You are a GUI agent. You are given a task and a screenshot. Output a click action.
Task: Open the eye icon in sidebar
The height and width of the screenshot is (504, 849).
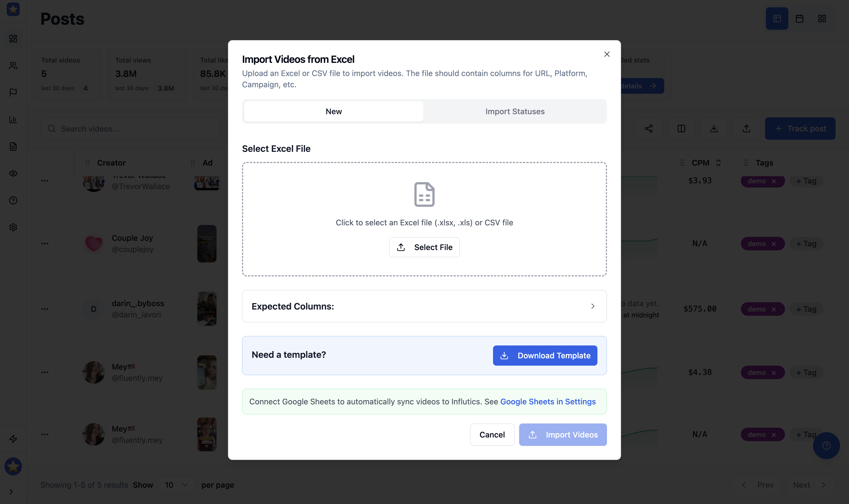click(13, 173)
